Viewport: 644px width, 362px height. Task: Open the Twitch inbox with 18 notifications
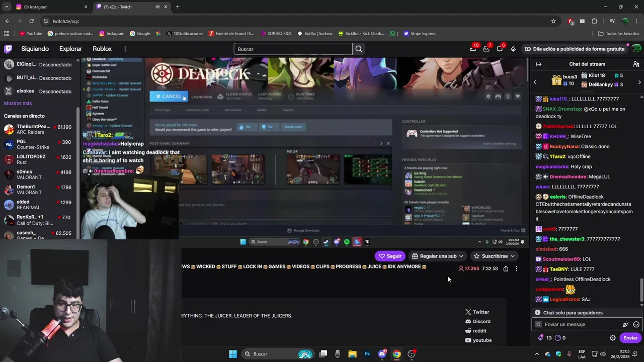(473, 49)
